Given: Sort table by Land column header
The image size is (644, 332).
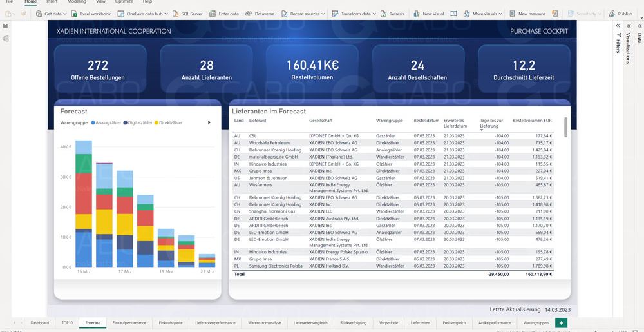Looking at the screenshot, I should 239,121.
